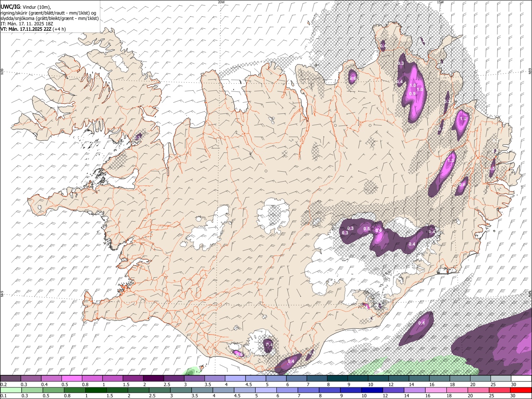Click the '20W' longitude label at top

click(x=221, y=2)
